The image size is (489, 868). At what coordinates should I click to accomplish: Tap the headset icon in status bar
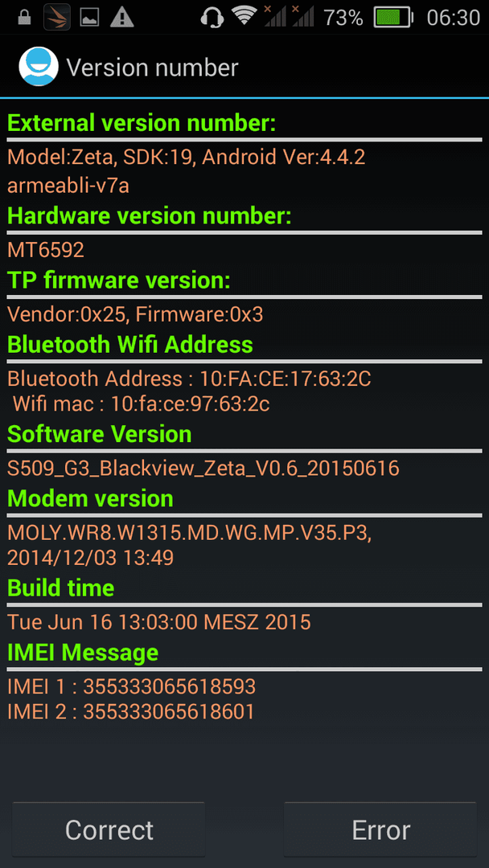212,17
